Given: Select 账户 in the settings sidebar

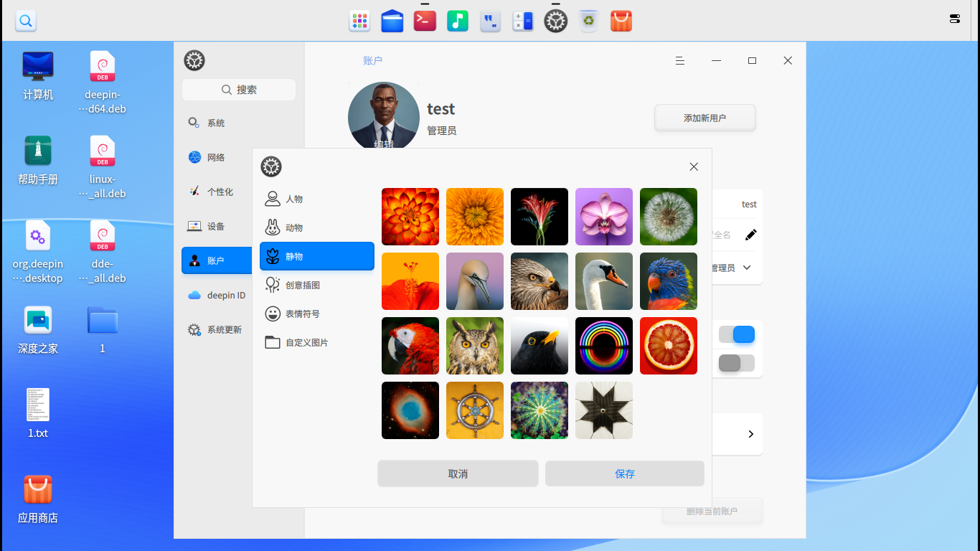Looking at the screenshot, I should 217,260.
